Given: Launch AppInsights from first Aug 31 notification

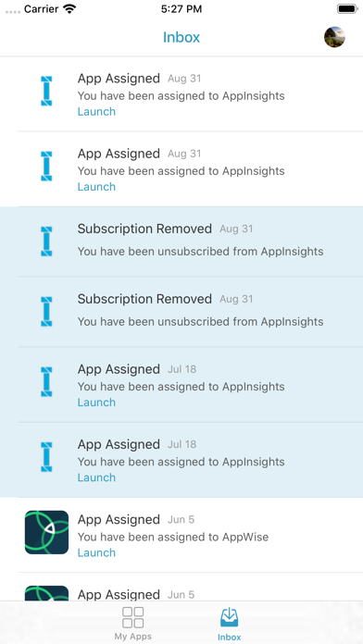Looking at the screenshot, I should [96, 112].
